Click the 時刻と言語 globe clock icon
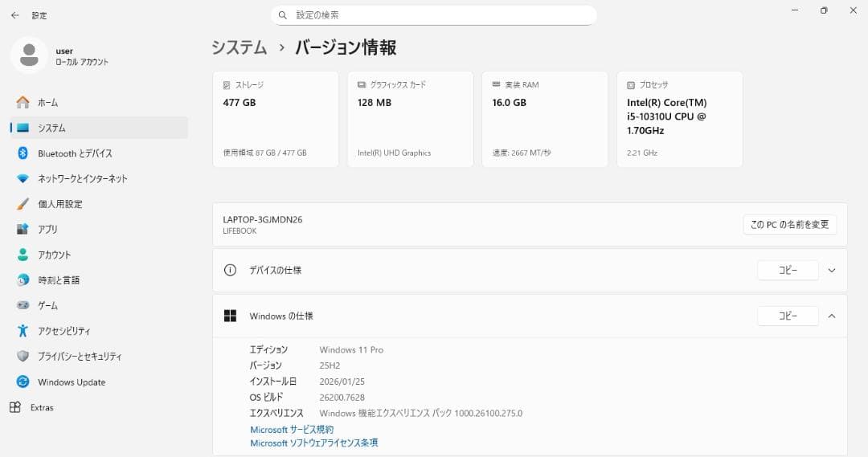 pyautogui.click(x=23, y=280)
